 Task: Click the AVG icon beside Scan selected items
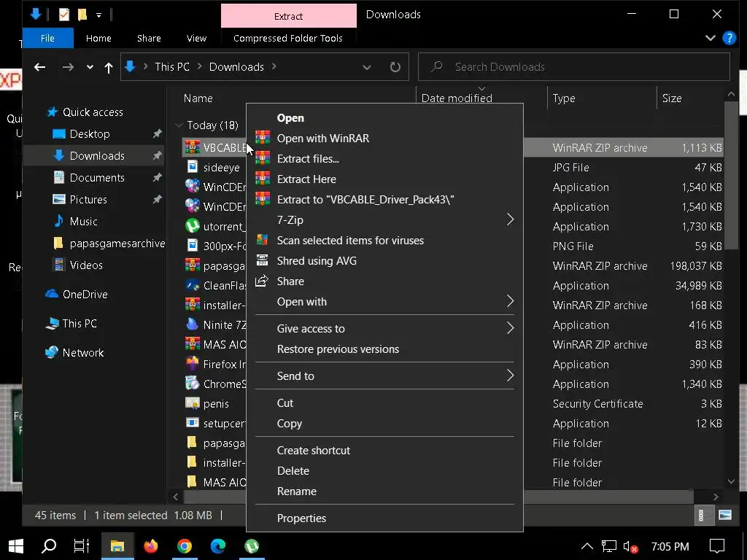coord(262,240)
